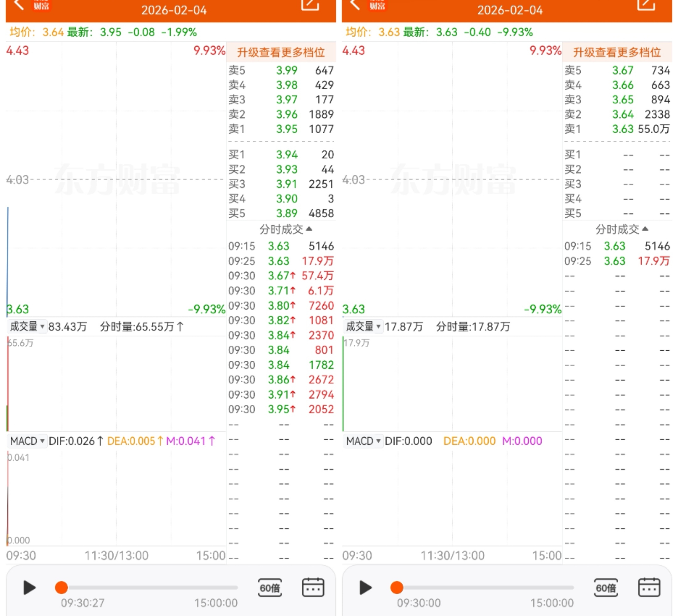Click the share icon in right header

pos(646,5)
